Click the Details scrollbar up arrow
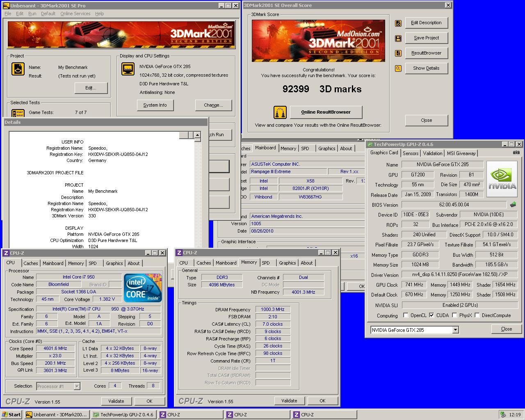525x420 pixels. 197,135
